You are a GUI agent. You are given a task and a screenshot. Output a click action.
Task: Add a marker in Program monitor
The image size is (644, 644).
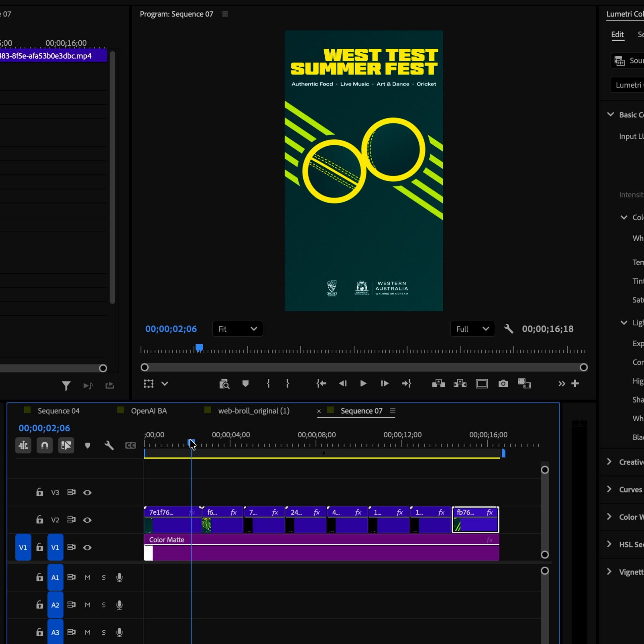click(246, 383)
